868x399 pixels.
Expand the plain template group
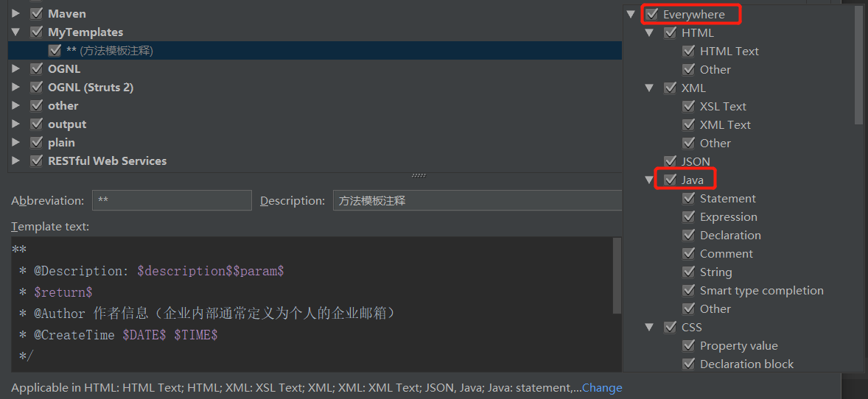point(15,142)
